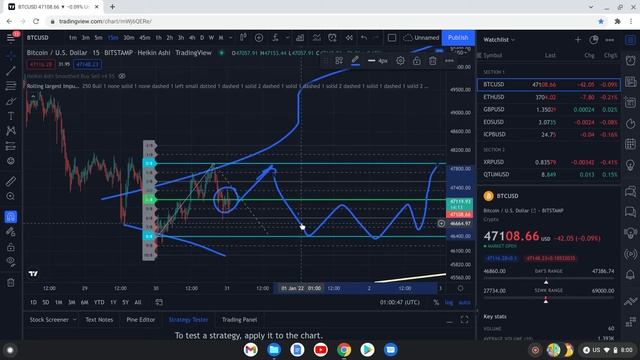Click the undo arrow
This screenshot has height=360, width=640.
pyautogui.click(x=364, y=38)
